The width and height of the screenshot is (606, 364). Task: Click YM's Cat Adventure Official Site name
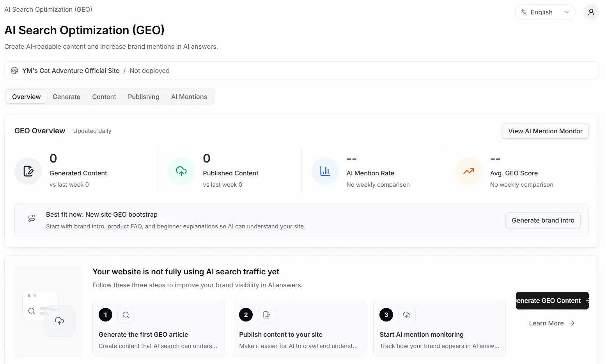click(71, 71)
